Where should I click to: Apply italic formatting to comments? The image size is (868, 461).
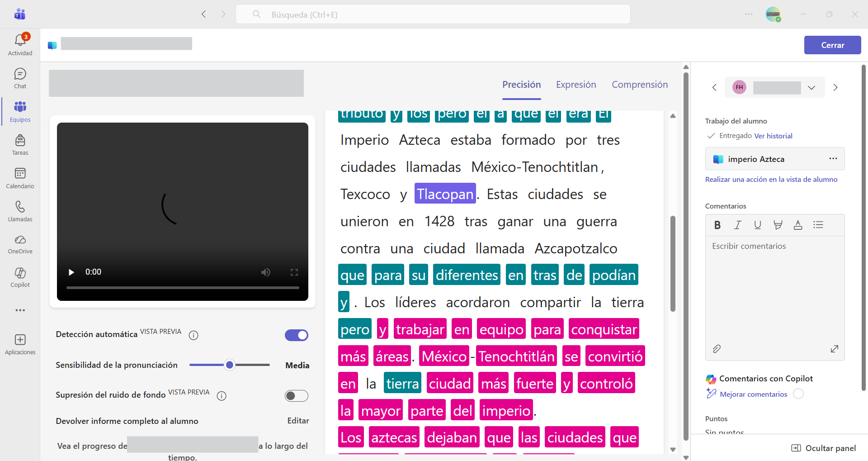click(737, 225)
